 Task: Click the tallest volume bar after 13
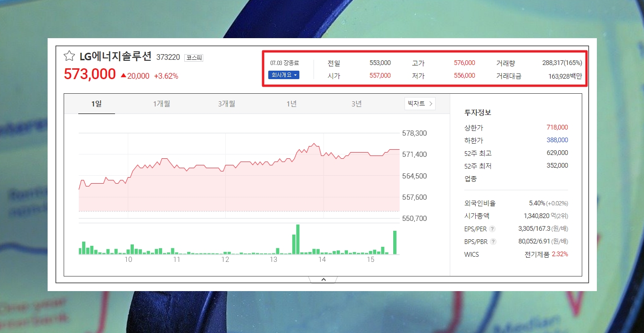point(297,239)
